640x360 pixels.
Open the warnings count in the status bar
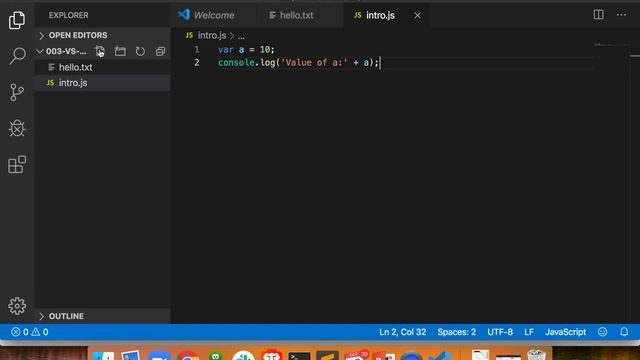pyautogui.click(x=40, y=332)
